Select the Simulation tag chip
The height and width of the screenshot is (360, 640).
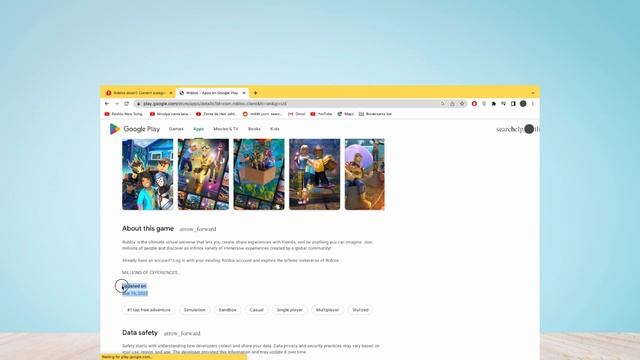[x=195, y=310]
